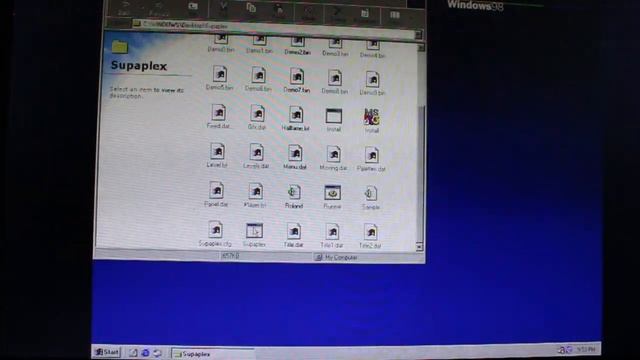Click the My Computer status bar zone
The width and height of the screenshot is (640, 360).
(368, 258)
